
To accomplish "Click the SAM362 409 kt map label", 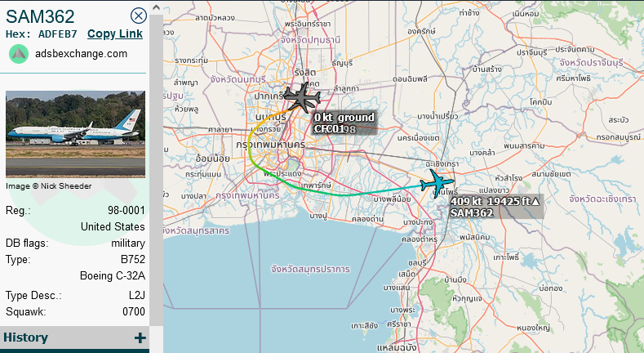I will click(x=495, y=207).
